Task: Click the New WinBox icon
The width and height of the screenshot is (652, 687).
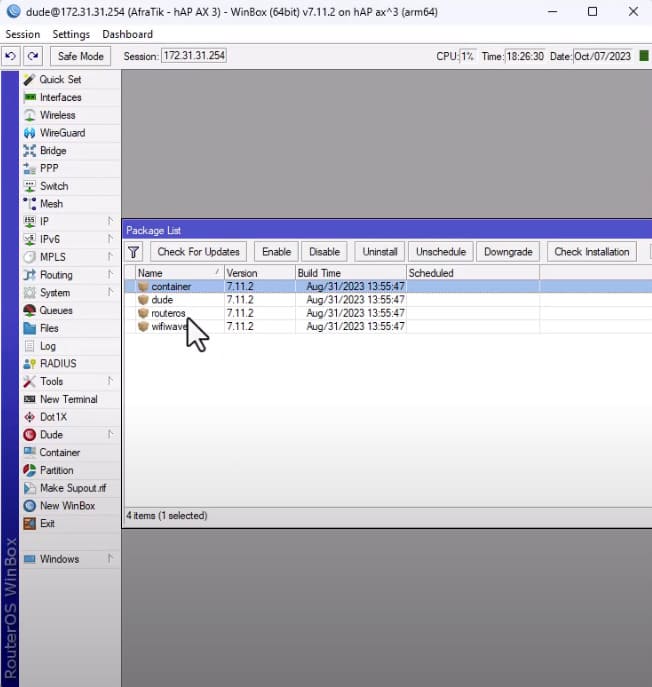Action: pyautogui.click(x=29, y=506)
